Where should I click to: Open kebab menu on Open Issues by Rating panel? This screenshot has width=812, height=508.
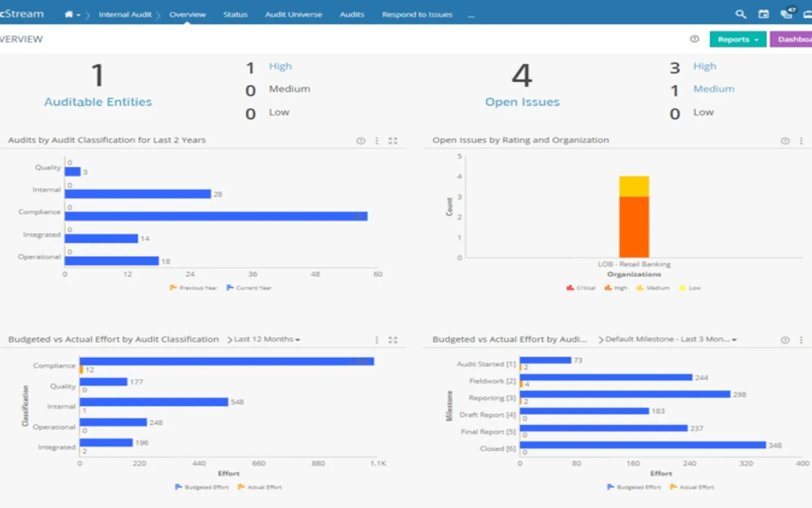(x=801, y=141)
